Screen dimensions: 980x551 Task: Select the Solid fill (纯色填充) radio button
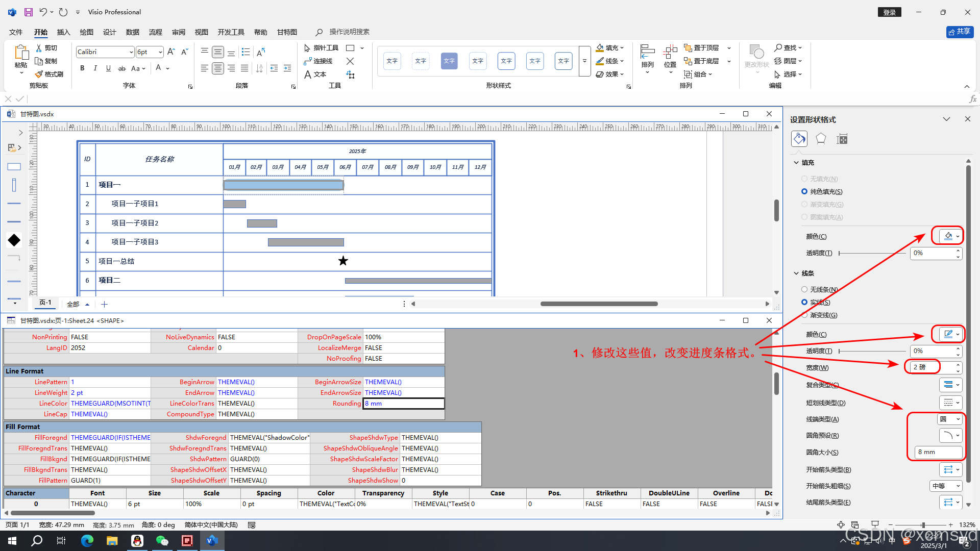point(804,192)
